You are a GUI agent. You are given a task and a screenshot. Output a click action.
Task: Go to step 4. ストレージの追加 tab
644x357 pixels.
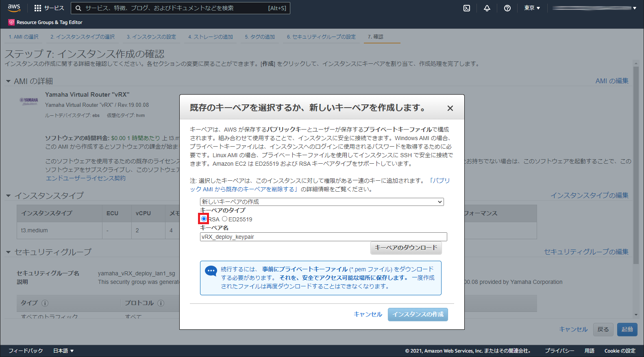click(211, 37)
